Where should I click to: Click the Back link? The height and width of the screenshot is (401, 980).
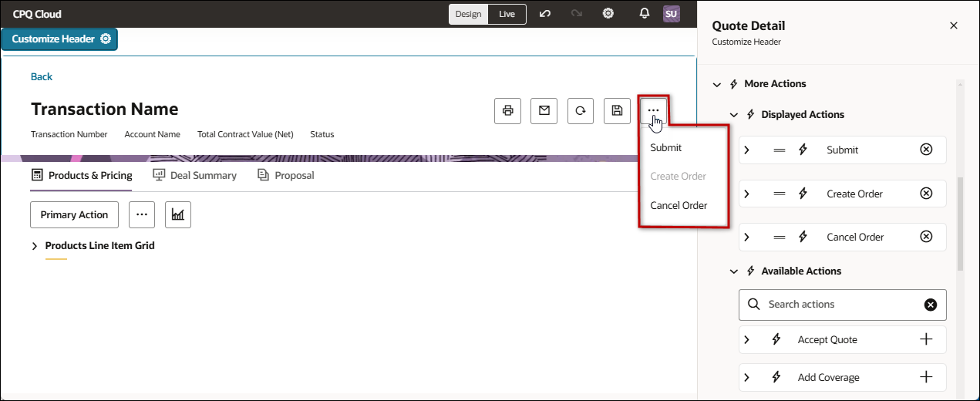tap(42, 76)
